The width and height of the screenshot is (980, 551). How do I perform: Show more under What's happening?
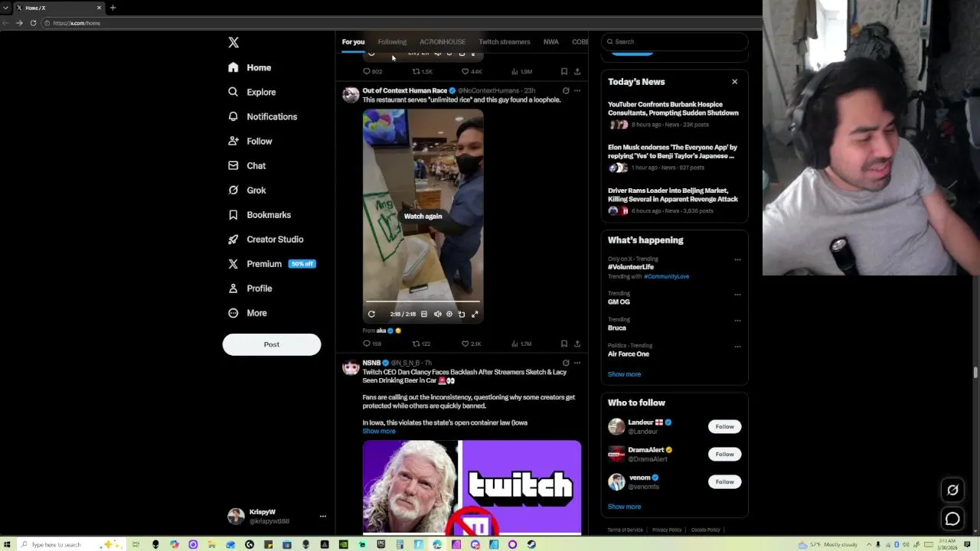624,374
